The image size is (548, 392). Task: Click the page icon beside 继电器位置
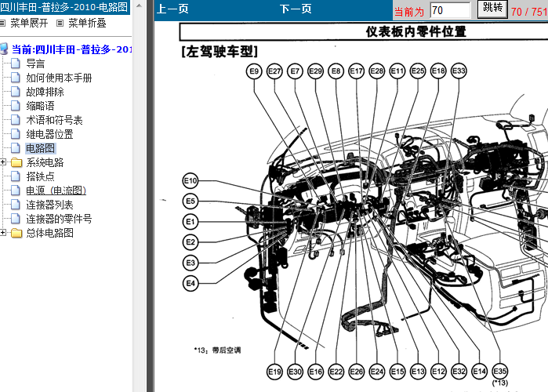[x=16, y=134]
